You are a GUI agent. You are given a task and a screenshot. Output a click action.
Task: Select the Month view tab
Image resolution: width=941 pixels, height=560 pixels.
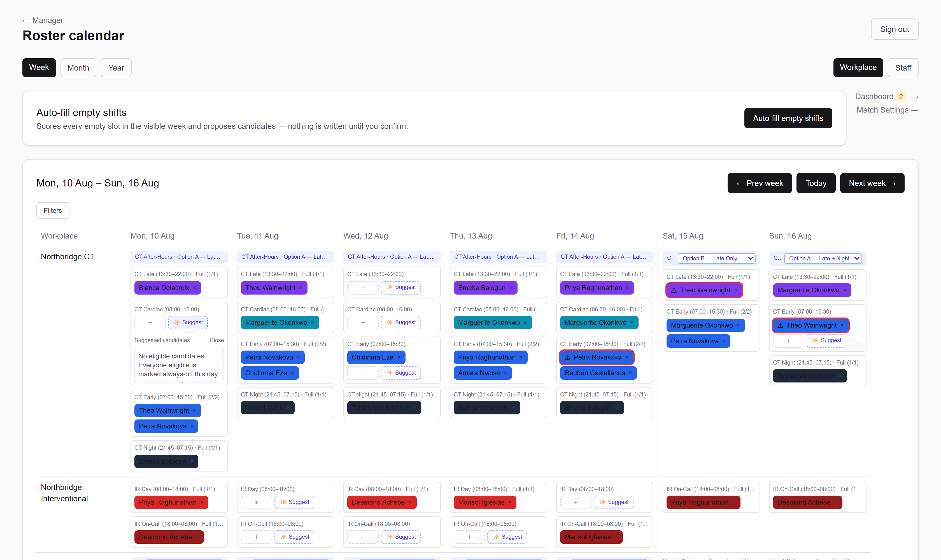coord(78,67)
